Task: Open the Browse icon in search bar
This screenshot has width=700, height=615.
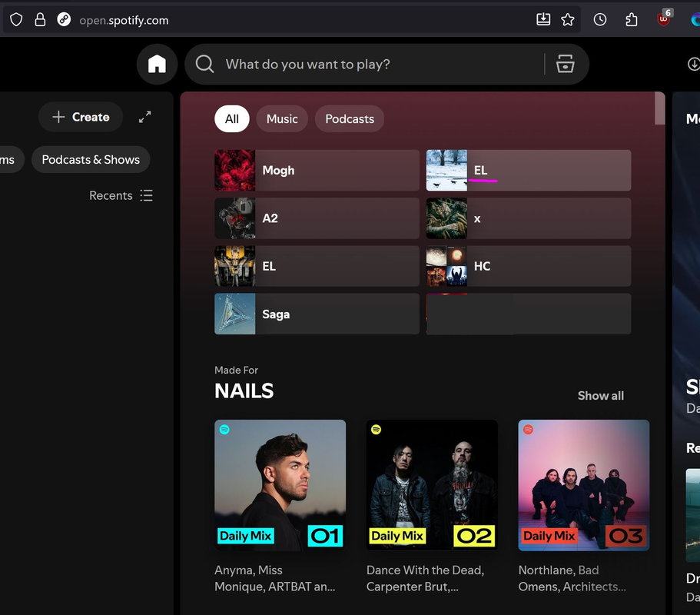Action: tap(566, 65)
